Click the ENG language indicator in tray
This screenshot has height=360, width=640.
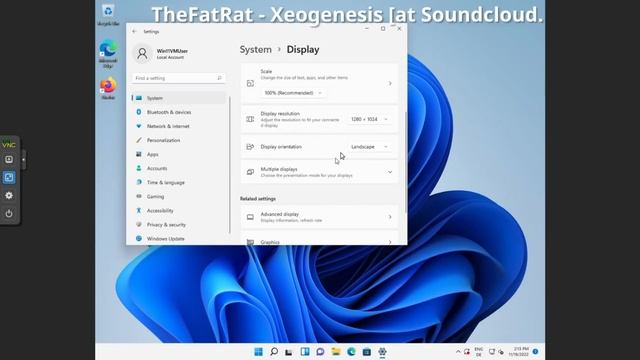[x=479, y=351]
